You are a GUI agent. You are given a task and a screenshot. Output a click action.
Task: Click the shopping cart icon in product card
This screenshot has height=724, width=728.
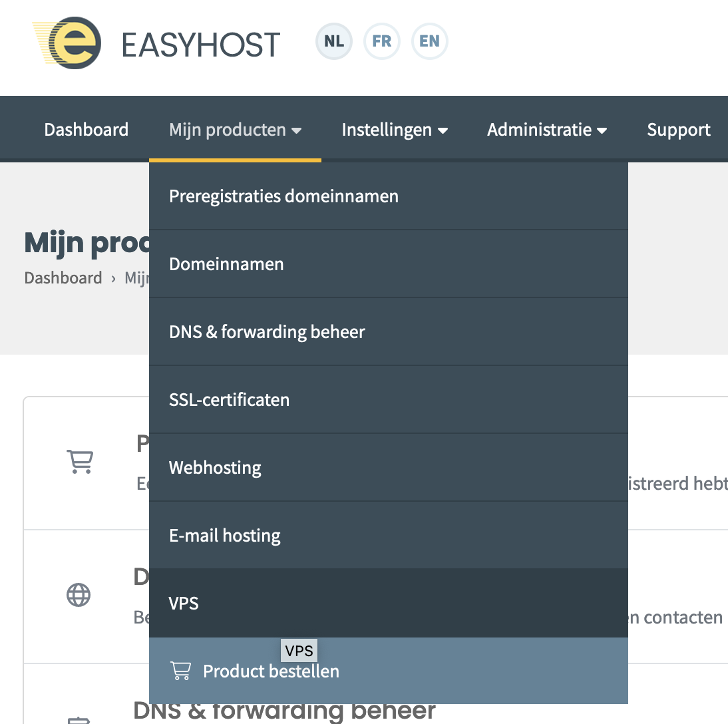click(80, 461)
